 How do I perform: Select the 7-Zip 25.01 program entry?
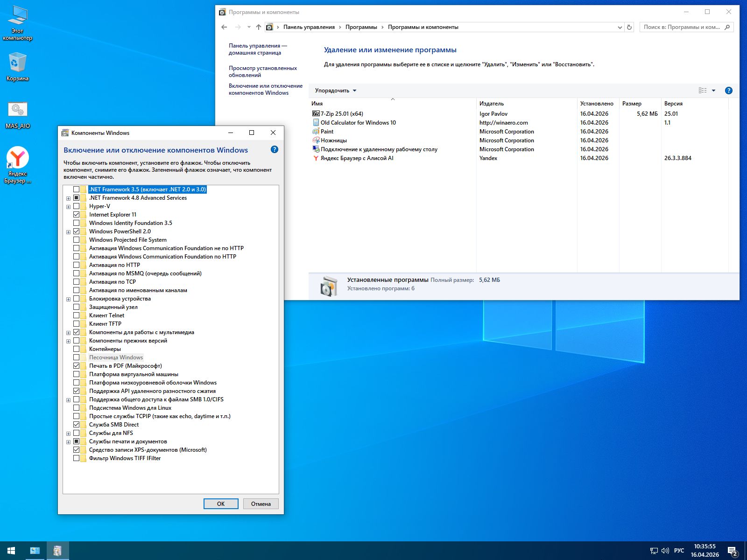(x=342, y=114)
